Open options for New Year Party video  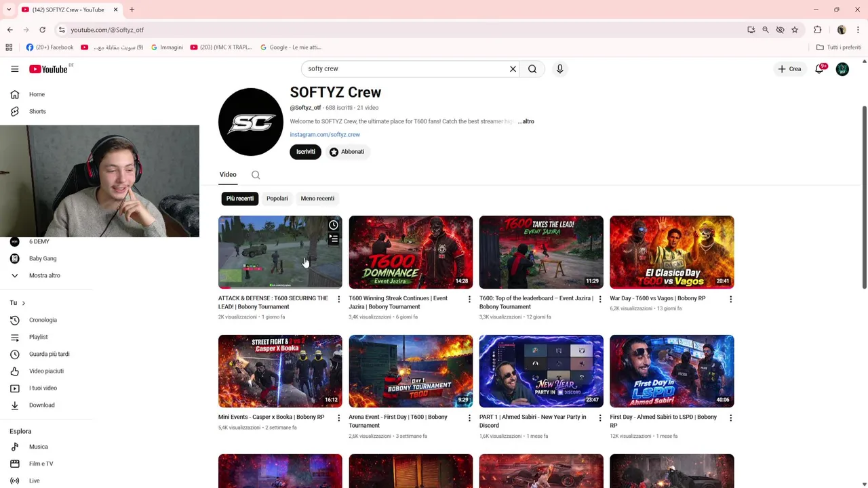600,418
